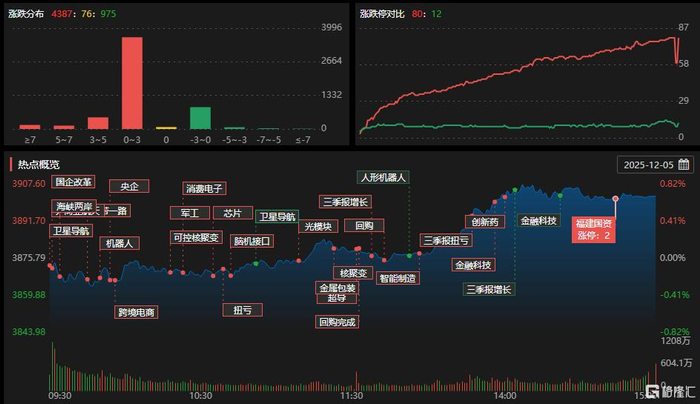Select the 跨境电商 hotspot tag
The image size is (700, 404).
136,312
